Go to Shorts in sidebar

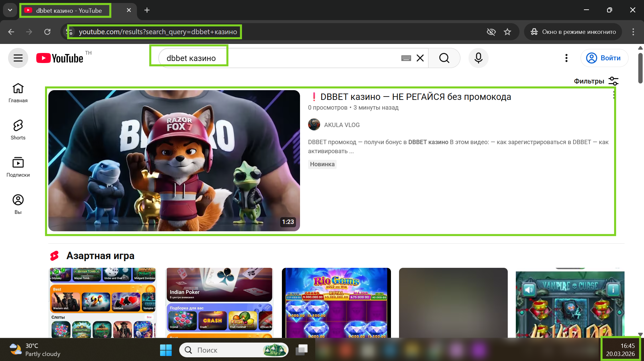[x=18, y=130]
